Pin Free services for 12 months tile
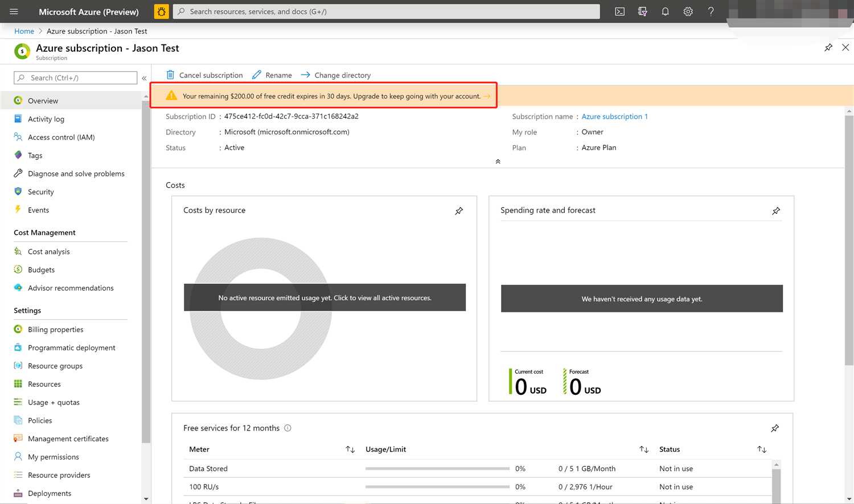 775,428
